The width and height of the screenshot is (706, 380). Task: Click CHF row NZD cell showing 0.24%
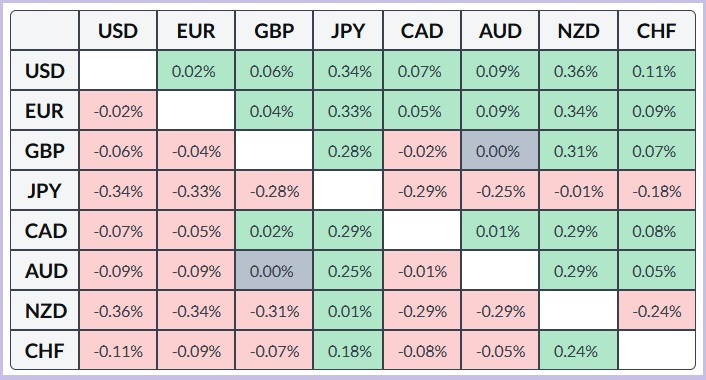pyautogui.click(x=579, y=350)
